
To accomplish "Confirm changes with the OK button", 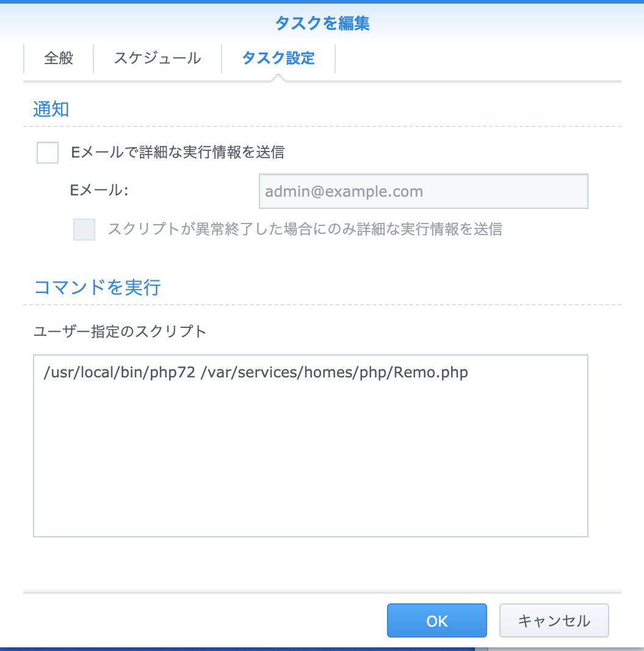I will (437, 620).
